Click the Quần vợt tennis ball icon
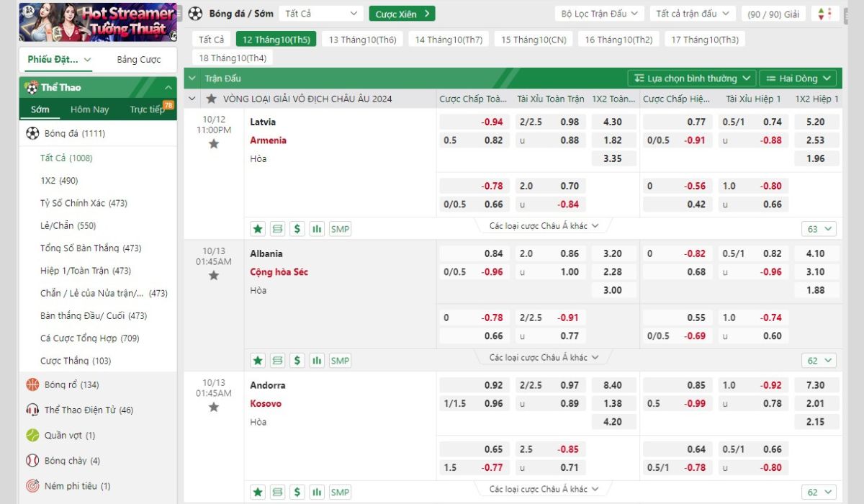Screen dimensions: 864x504 [x=32, y=436]
